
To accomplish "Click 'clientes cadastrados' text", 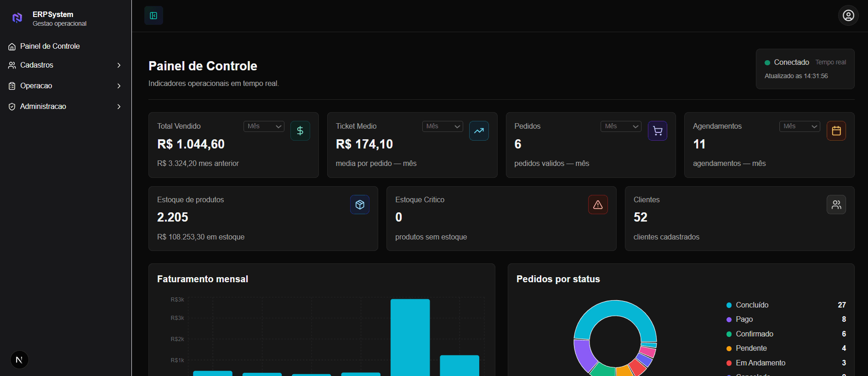I will [666, 237].
